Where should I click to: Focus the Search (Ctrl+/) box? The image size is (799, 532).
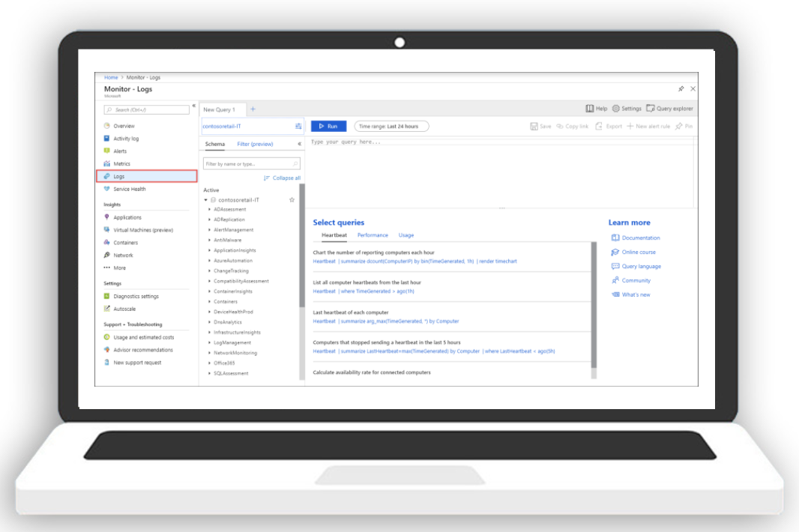(147, 109)
